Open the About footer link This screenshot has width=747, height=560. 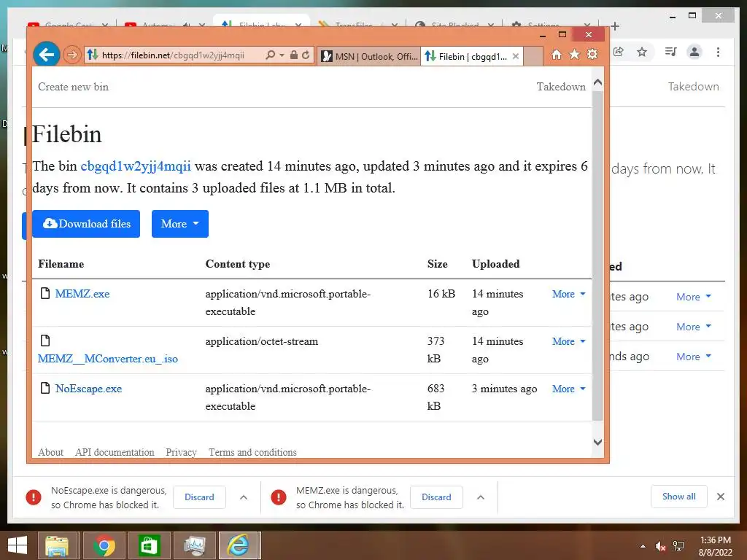click(50, 452)
